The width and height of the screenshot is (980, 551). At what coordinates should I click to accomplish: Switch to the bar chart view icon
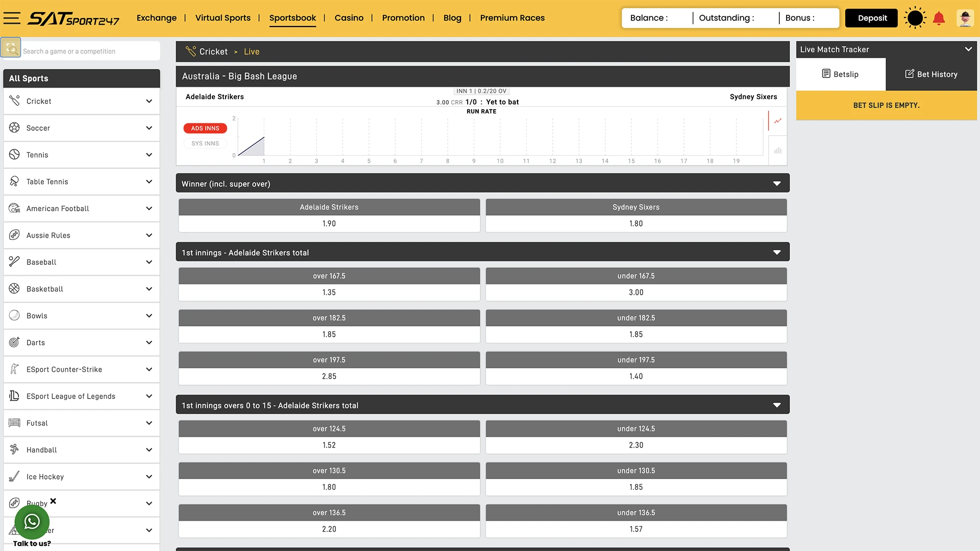coord(778,151)
